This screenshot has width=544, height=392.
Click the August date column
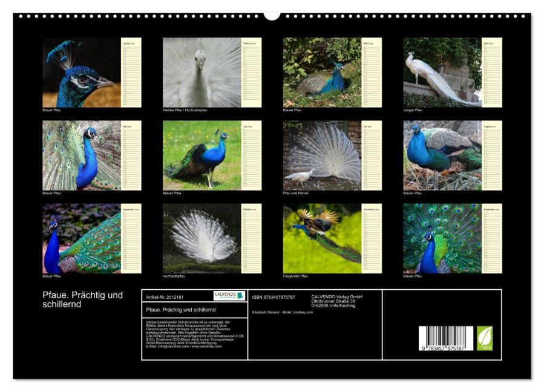(492, 155)
